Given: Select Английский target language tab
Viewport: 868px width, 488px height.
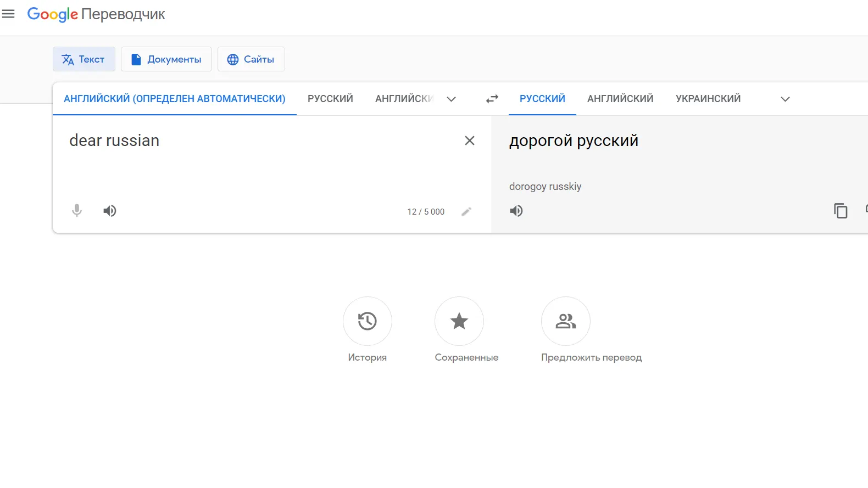Looking at the screenshot, I should 620,99.
